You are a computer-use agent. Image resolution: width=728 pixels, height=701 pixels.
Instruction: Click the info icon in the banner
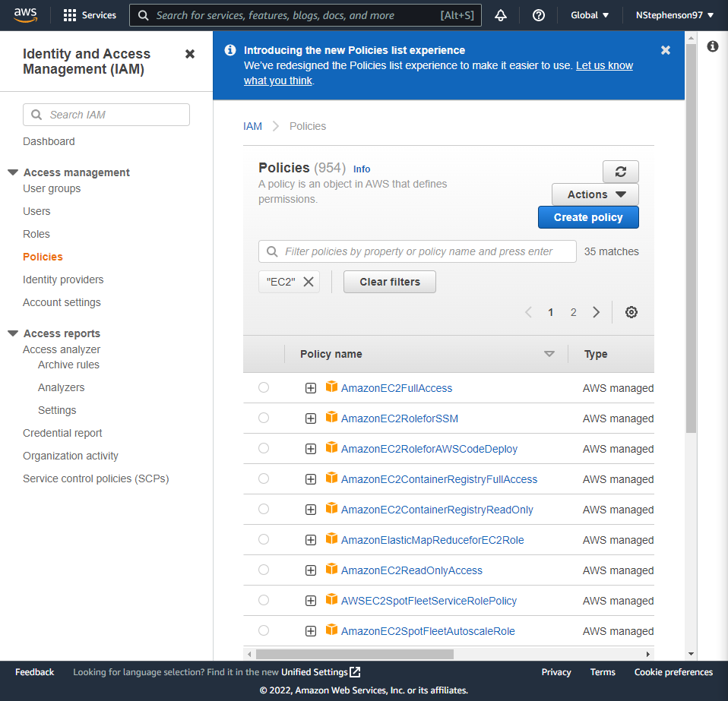pos(229,50)
